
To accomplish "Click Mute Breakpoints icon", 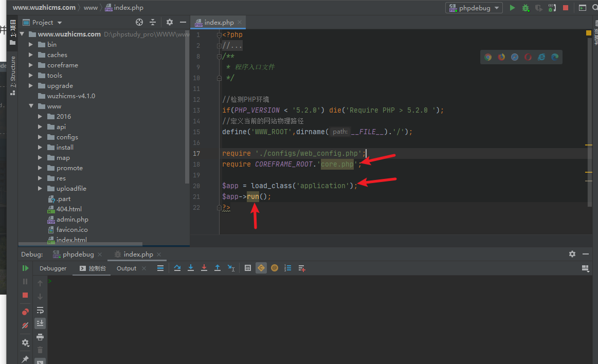I will coord(25,325).
